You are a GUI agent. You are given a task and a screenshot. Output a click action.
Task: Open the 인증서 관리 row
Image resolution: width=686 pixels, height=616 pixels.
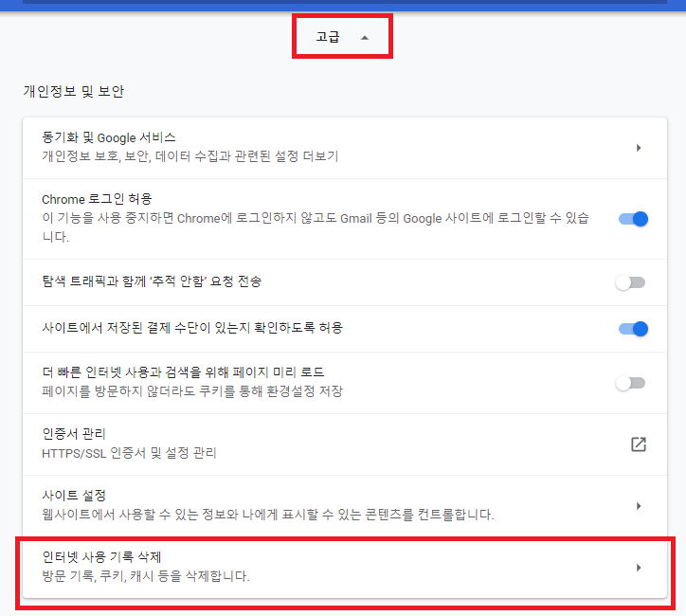[x=334, y=444]
